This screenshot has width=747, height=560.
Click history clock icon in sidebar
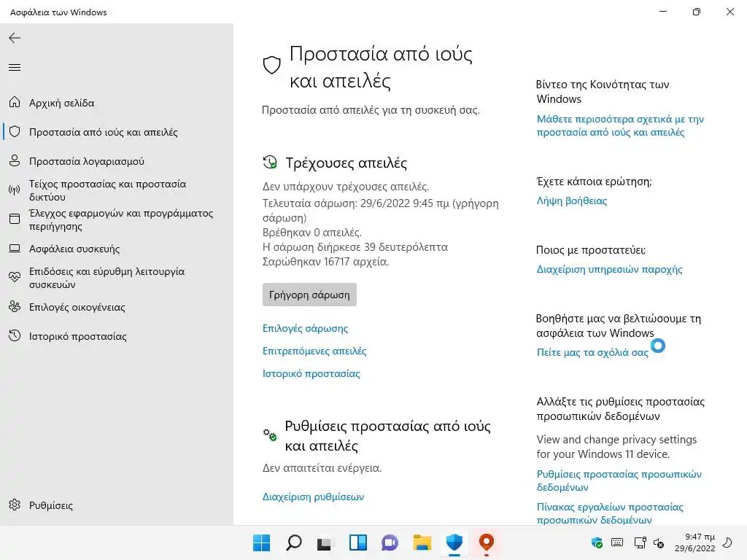[x=15, y=335]
